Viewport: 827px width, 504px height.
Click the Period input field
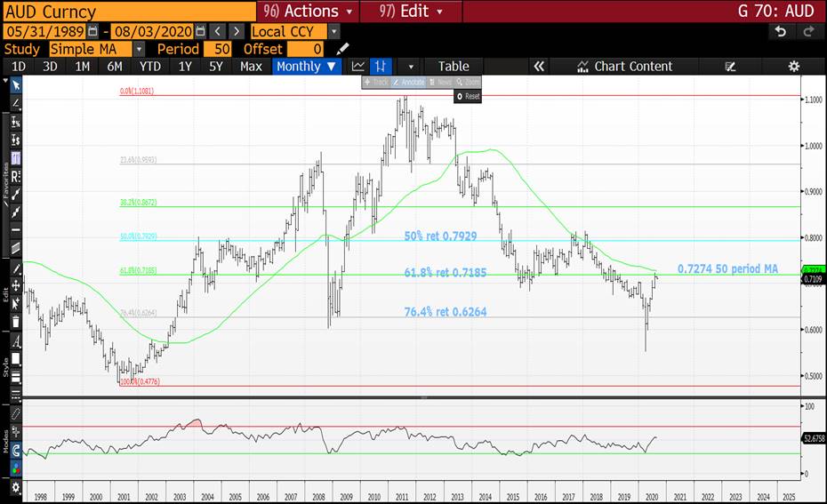point(217,49)
